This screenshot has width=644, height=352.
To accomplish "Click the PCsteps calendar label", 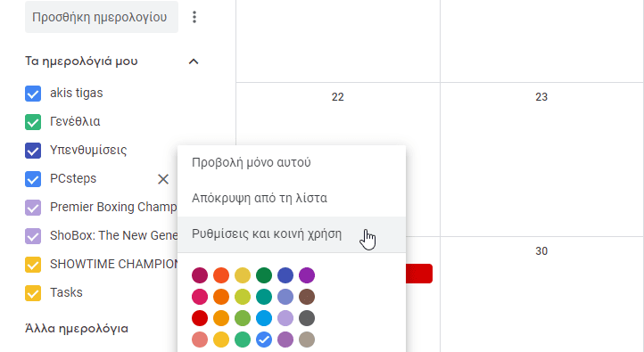I will tap(73, 178).
